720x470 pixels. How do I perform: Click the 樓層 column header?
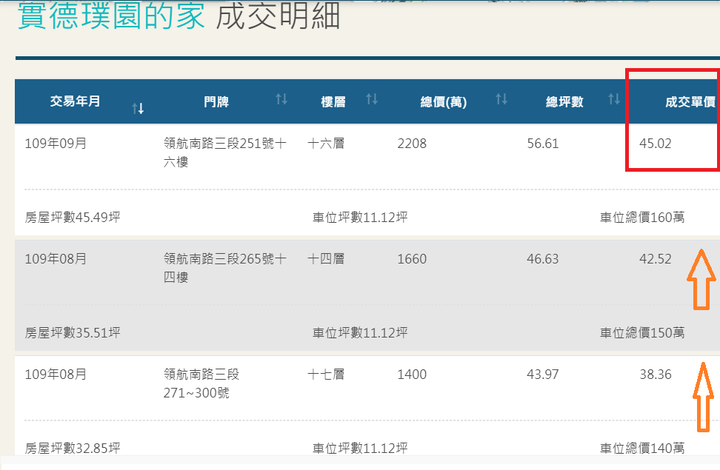tap(333, 102)
